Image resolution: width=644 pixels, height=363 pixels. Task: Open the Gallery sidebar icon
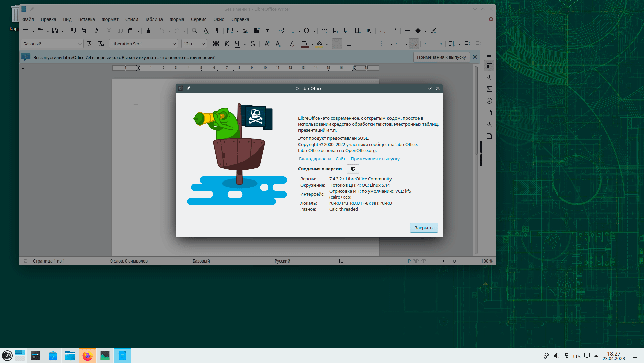tap(489, 89)
